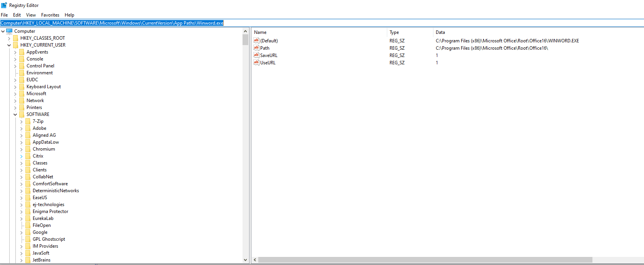Click the values pane horizontal scrollbar thumb

click(x=425, y=260)
